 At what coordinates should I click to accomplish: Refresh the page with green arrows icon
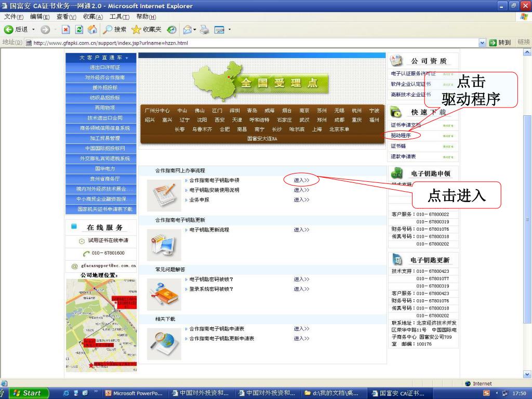(79, 30)
